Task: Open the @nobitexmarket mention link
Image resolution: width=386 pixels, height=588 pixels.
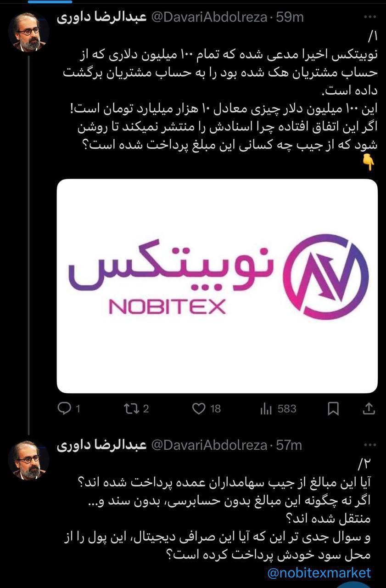Action: pos(319,572)
